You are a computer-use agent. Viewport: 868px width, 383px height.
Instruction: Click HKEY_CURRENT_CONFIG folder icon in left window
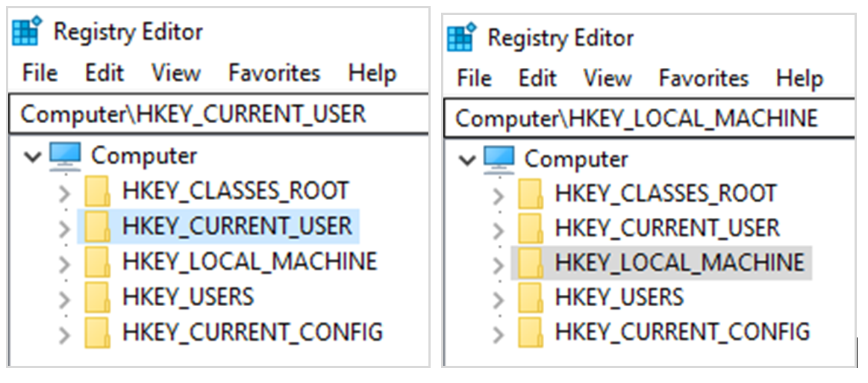[x=98, y=331]
